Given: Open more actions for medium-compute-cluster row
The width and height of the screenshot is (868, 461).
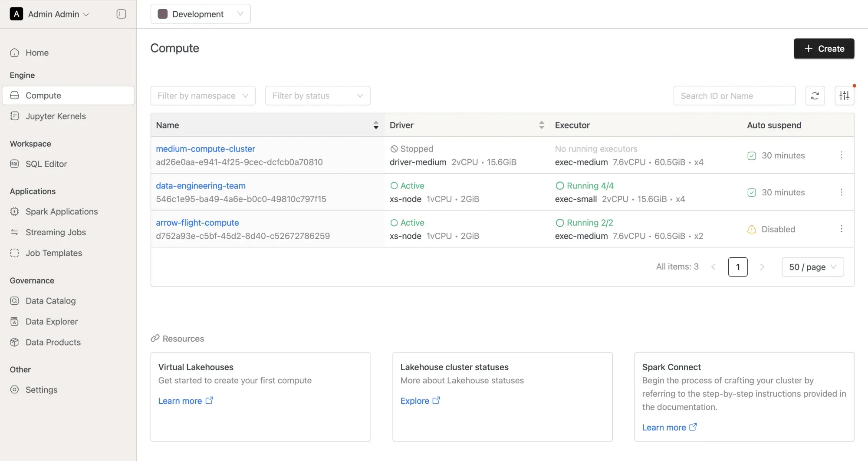Looking at the screenshot, I should click(x=841, y=155).
